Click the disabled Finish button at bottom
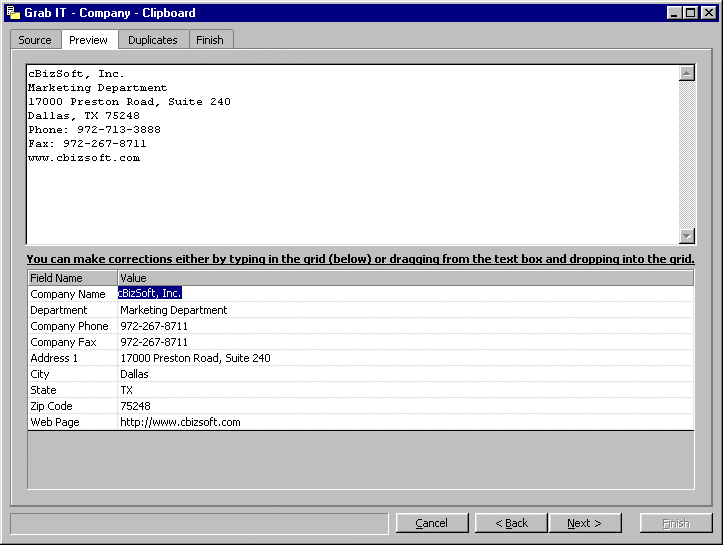Screen dimensions: 723x545 point(676,523)
